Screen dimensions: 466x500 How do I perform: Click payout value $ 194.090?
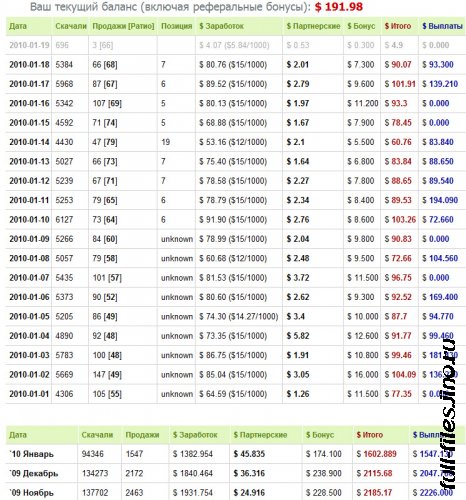click(440, 200)
